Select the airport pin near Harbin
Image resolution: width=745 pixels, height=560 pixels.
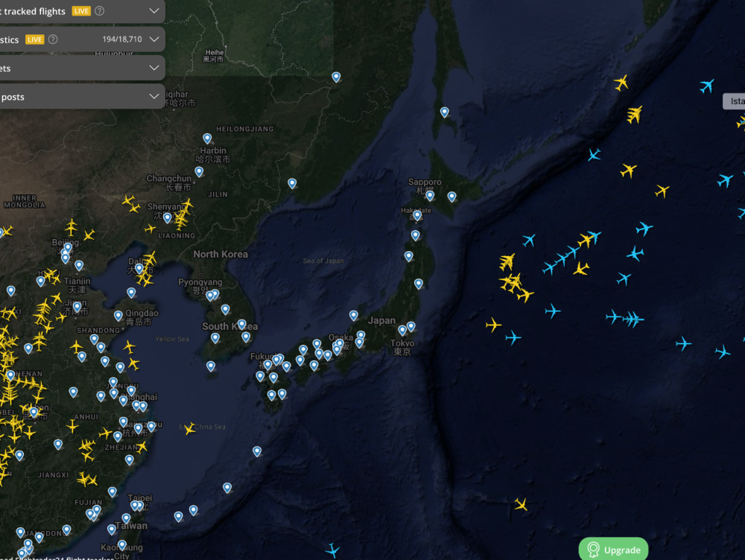coord(207,138)
